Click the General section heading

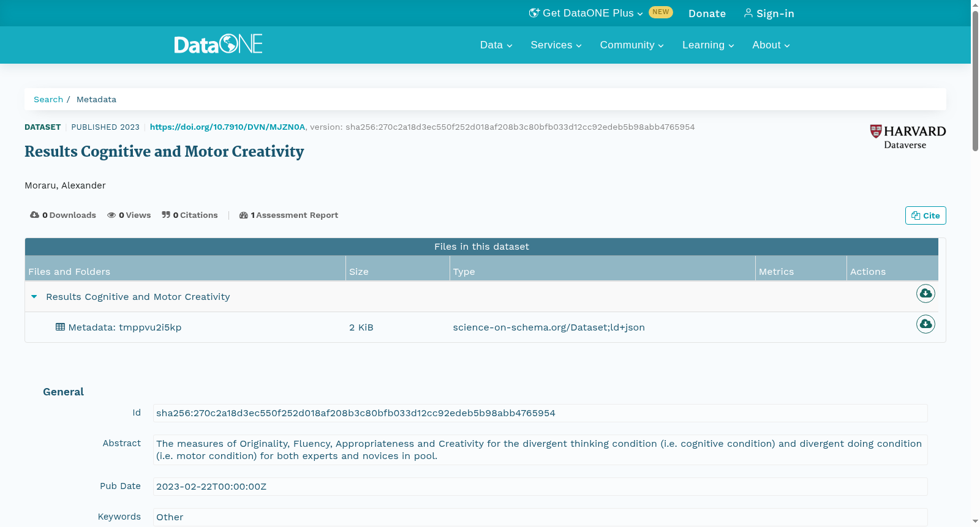point(63,392)
